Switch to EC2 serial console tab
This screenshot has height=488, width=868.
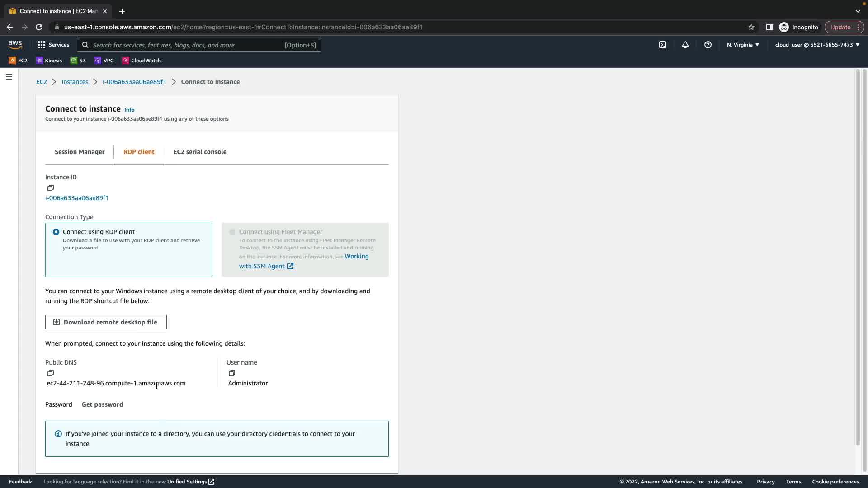pos(200,152)
